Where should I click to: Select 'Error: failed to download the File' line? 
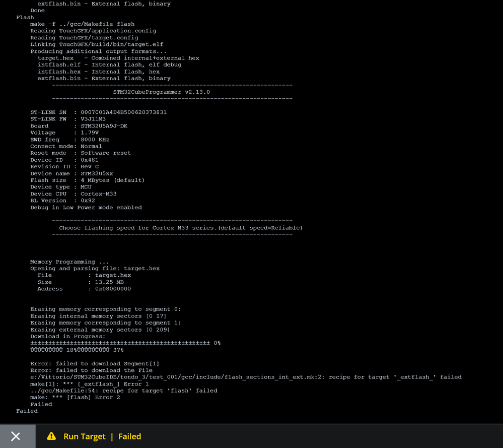91,370
